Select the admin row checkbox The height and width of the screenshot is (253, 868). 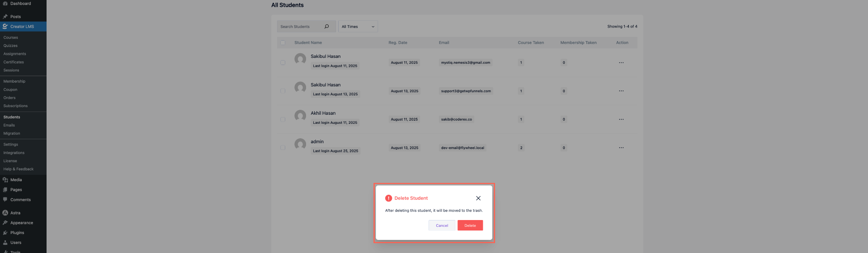[283, 148]
